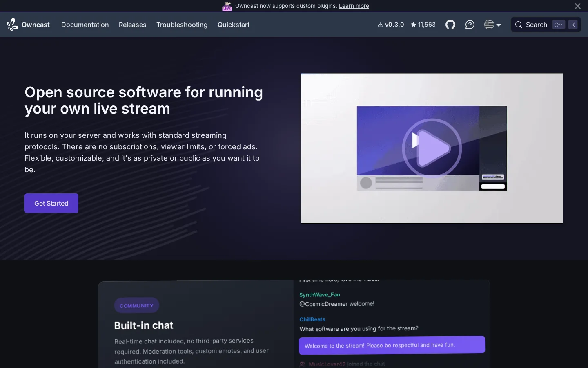The height and width of the screenshot is (368, 588).
Task: Open the Quickstart menu item
Action: [234, 25]
